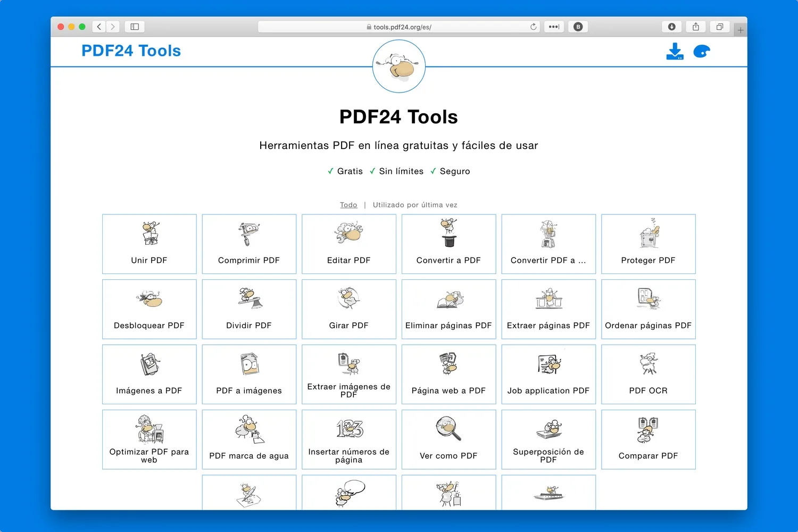This screenshot has width=798, height=532.
Task: Switch to the Utilizado por última vez tab
Action: (414, 204)
